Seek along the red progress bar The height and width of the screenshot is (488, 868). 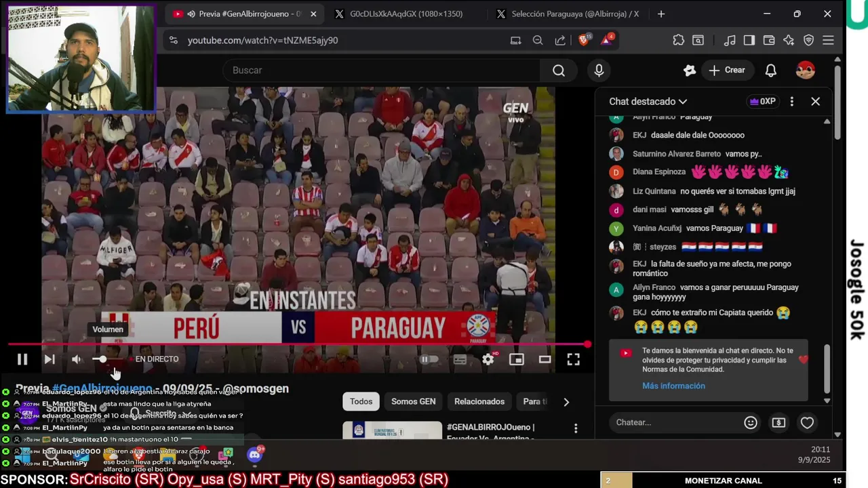[x=297, y=344]
